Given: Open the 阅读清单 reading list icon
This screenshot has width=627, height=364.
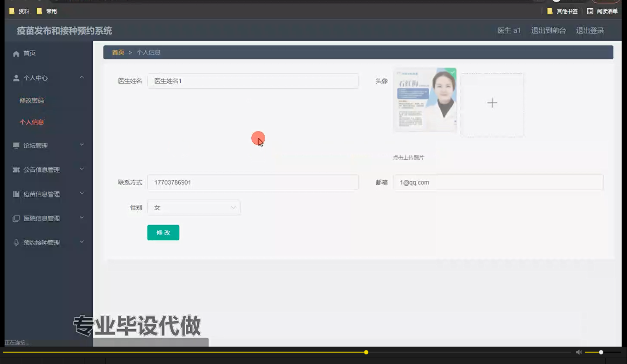Looking at the screenshot, I should pyautogui.click(x=591, y=11).
